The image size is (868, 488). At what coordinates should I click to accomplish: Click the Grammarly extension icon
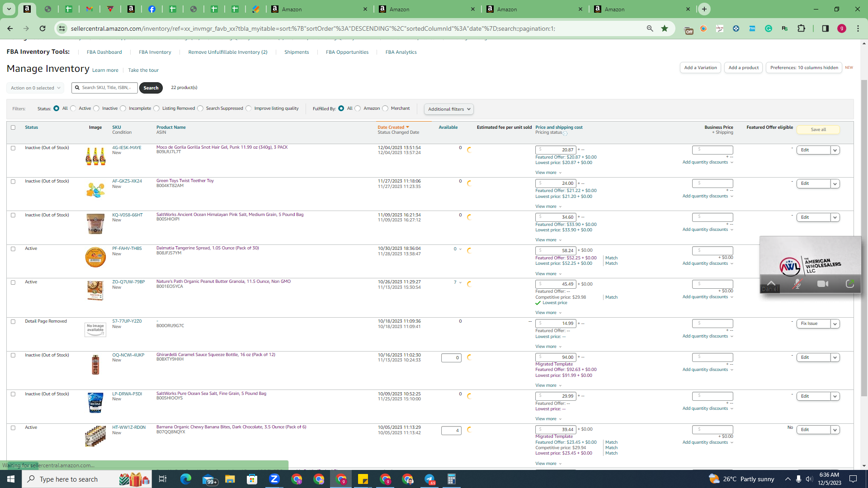coord(769,28)
